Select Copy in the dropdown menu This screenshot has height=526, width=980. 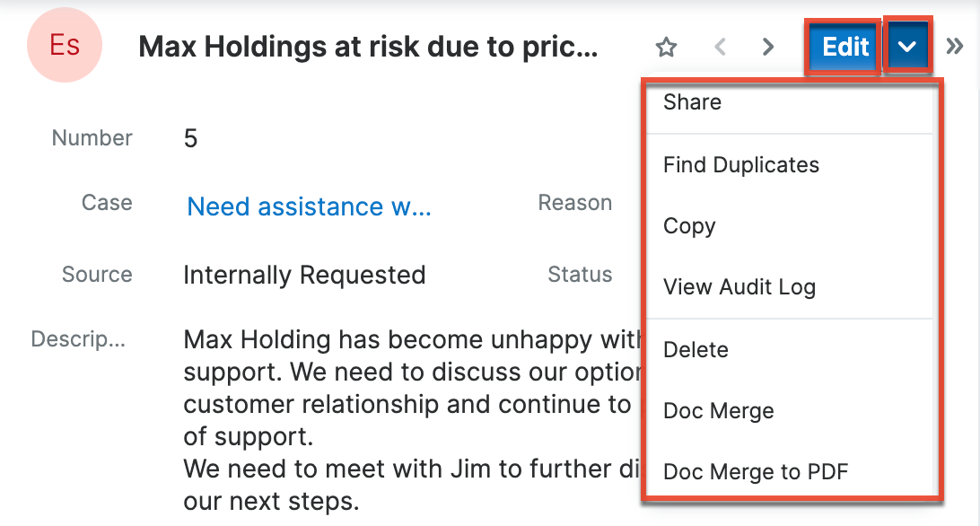point(689,226)
